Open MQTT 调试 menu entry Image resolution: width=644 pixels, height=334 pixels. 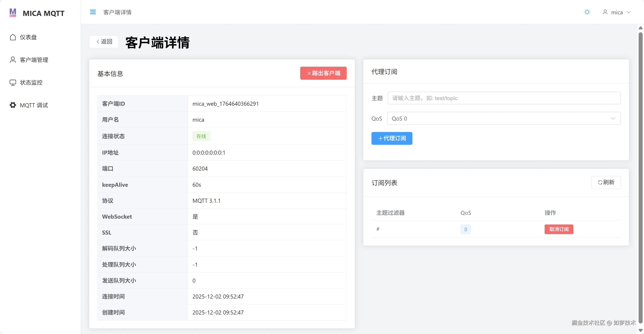(x=34, y=105)
